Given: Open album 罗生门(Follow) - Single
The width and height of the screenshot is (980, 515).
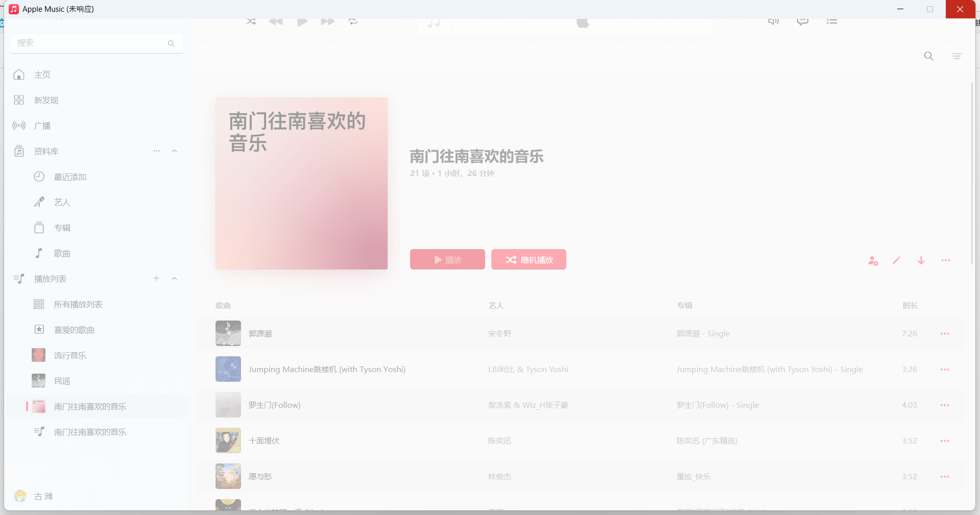Looking at the screenshot, I should point(718,405).
